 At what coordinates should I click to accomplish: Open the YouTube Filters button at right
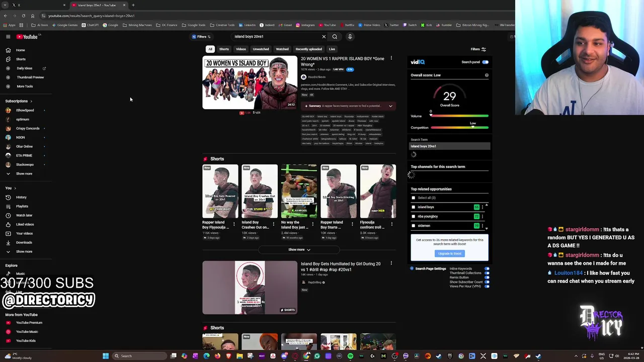coord(478,49)
